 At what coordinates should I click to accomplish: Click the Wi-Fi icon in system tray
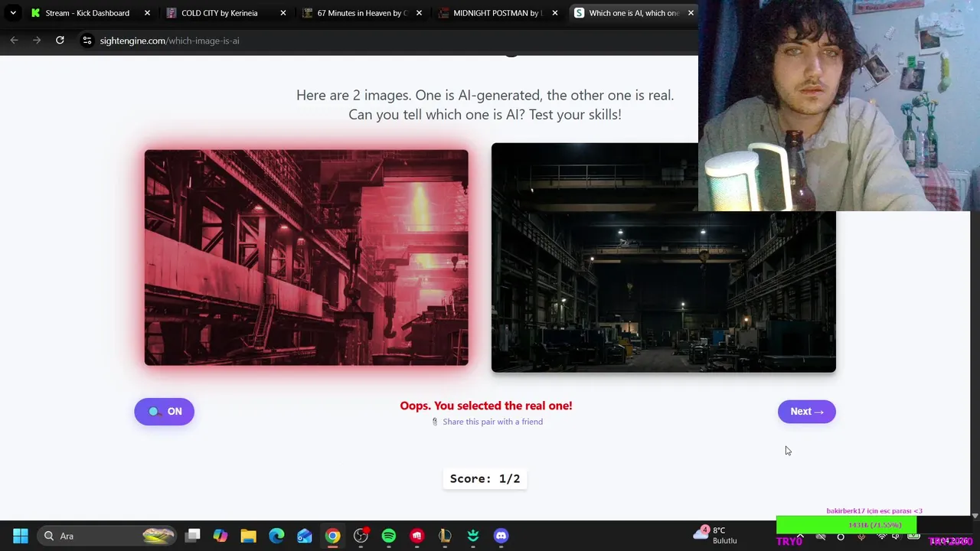[881, 536]
